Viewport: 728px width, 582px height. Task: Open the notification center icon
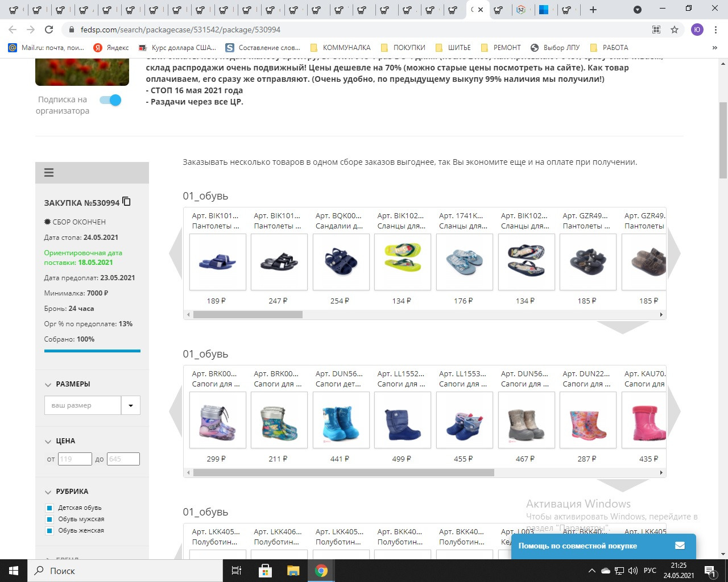(x=710, y=571)
